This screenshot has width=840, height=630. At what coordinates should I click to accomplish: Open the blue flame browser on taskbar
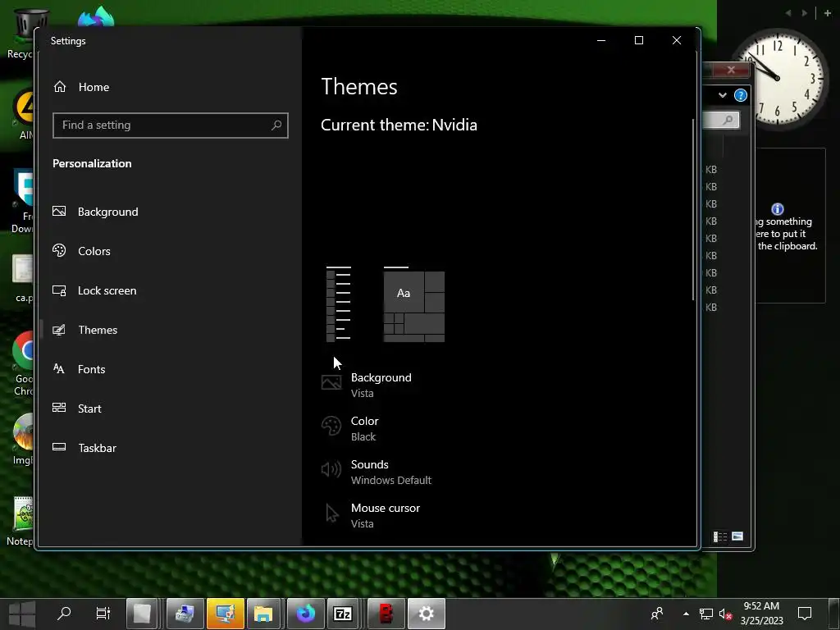click(305, 614)
